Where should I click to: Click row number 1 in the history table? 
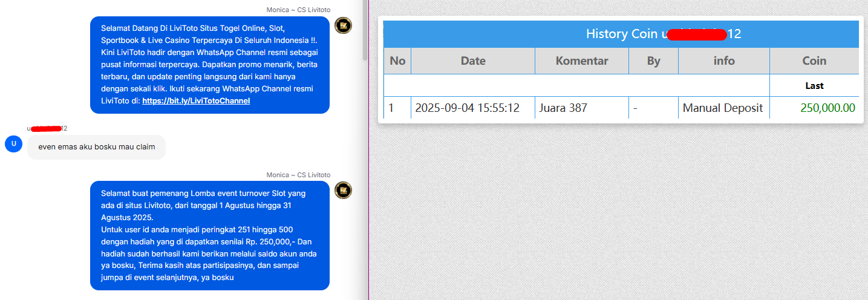click(391, 108)
